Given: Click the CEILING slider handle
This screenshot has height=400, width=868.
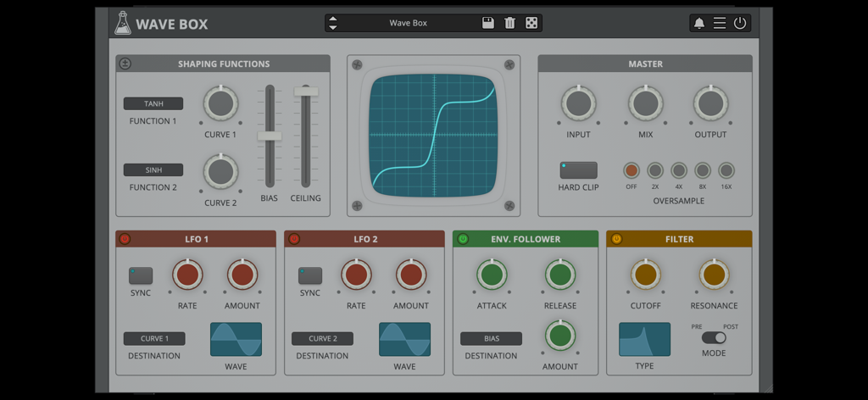Looking at the screenshot, I should [305, 92].
